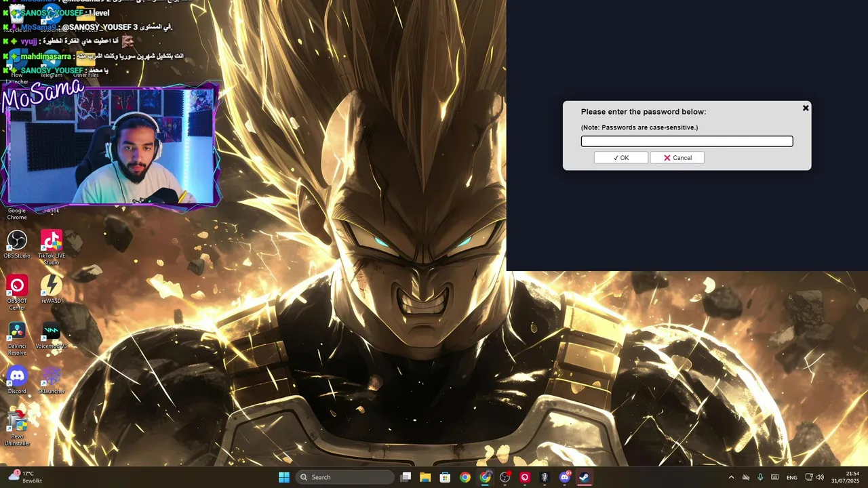Viewport: 868px width, 488px height.
Task: Open File Explorer from the taskbar
Action: click(425, 477)
